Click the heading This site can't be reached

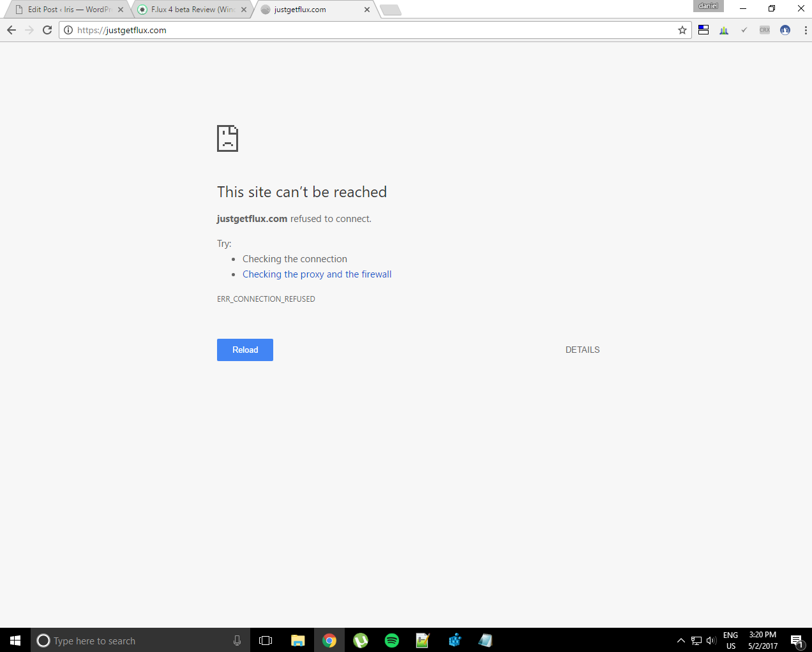point(302,192)
